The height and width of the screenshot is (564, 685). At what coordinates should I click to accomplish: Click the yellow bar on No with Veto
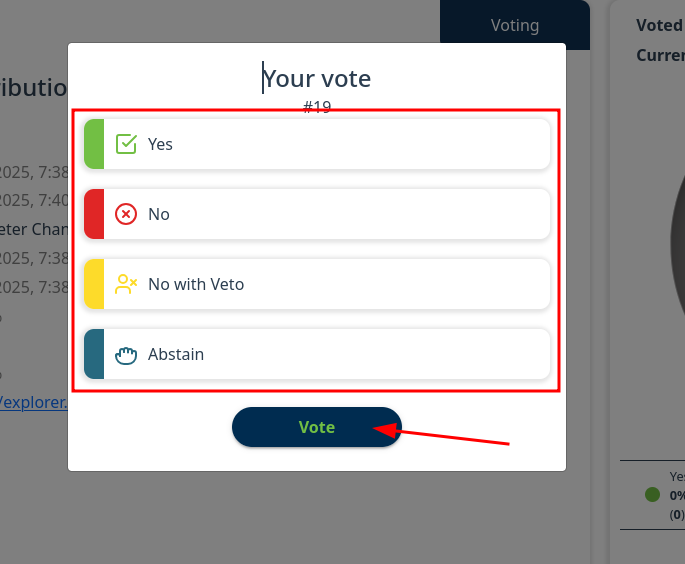pyautogui.click(x=94, y=284)
